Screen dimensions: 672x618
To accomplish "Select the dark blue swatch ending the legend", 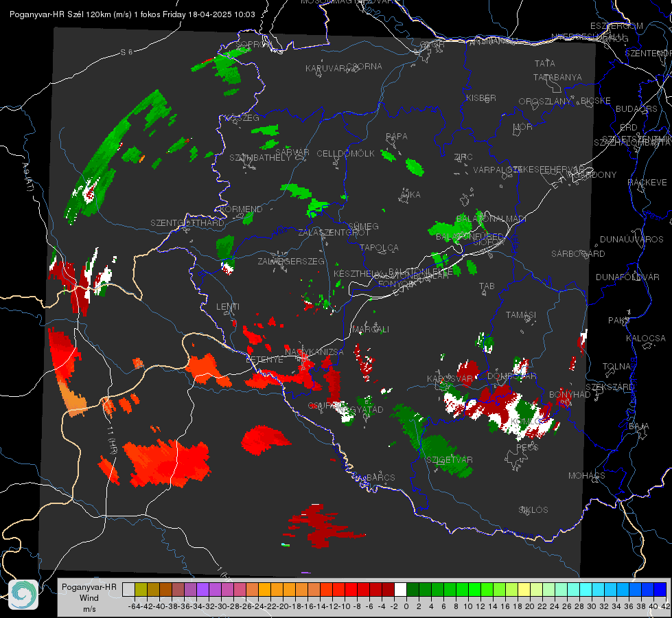I will coord(660,589).
